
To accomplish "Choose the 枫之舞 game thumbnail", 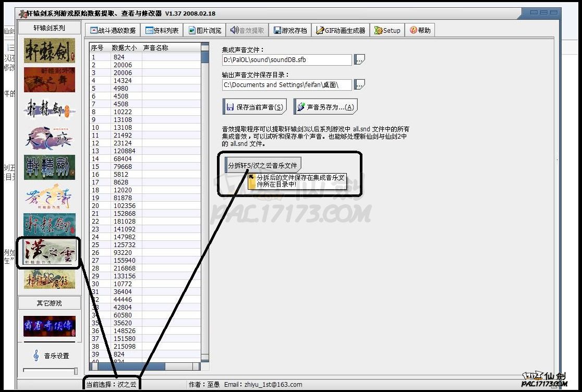I will pos(49,80).
